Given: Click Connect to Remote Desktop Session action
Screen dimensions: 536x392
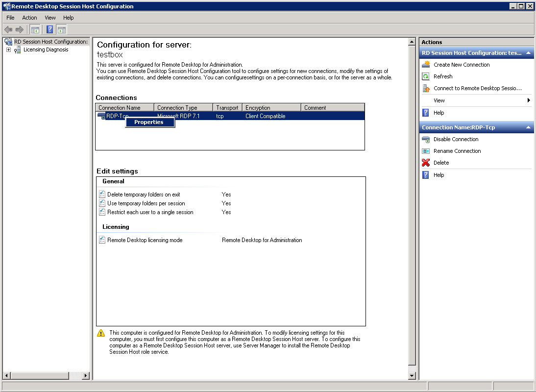Looking at the screenshot, I should (x=478, y=88).
